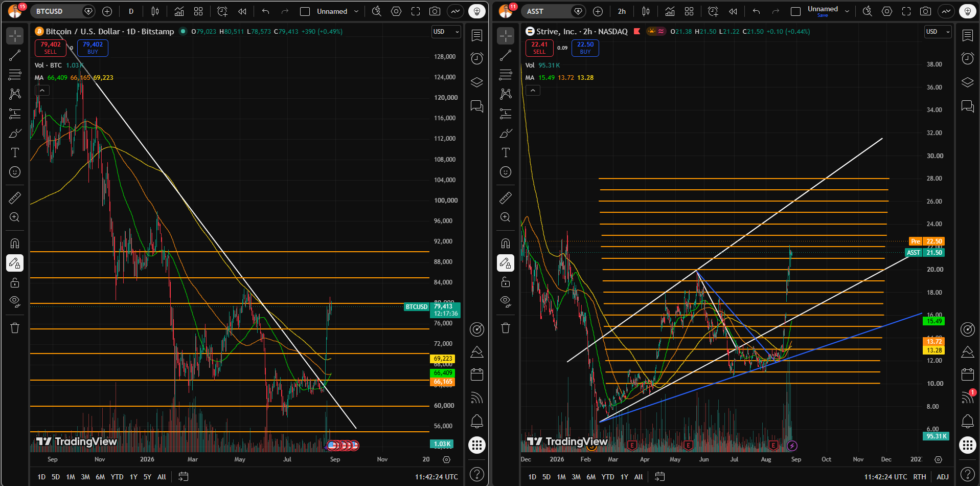Screen dimensions: 980x486
Task: Open object tree layers beside ASST chart
Action: tap(968, 82)
